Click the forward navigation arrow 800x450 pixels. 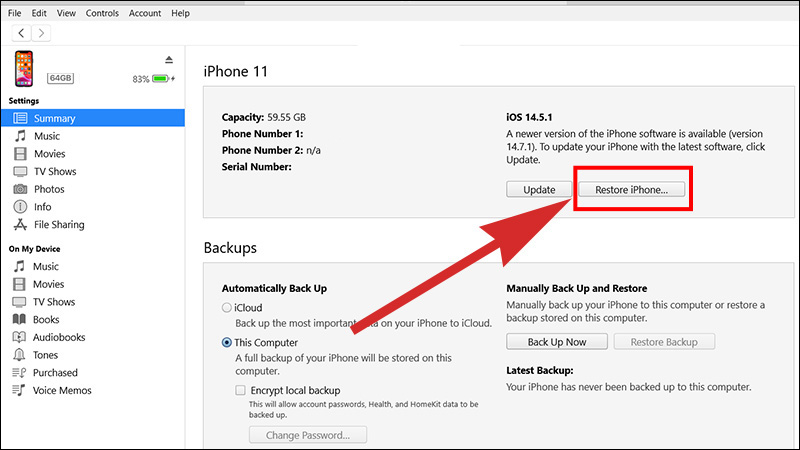click(x=41, y=34)
